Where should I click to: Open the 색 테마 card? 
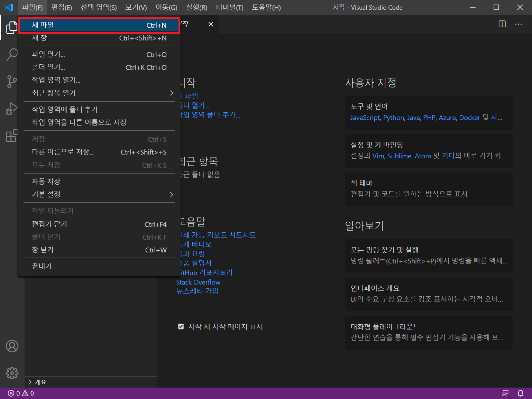429,189
